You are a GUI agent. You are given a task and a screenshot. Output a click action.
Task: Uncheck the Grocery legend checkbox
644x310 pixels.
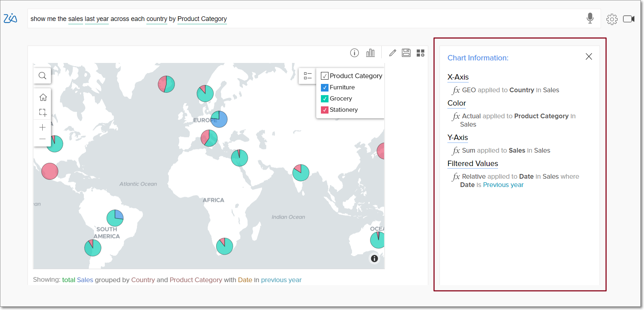(x=325, y=99)
